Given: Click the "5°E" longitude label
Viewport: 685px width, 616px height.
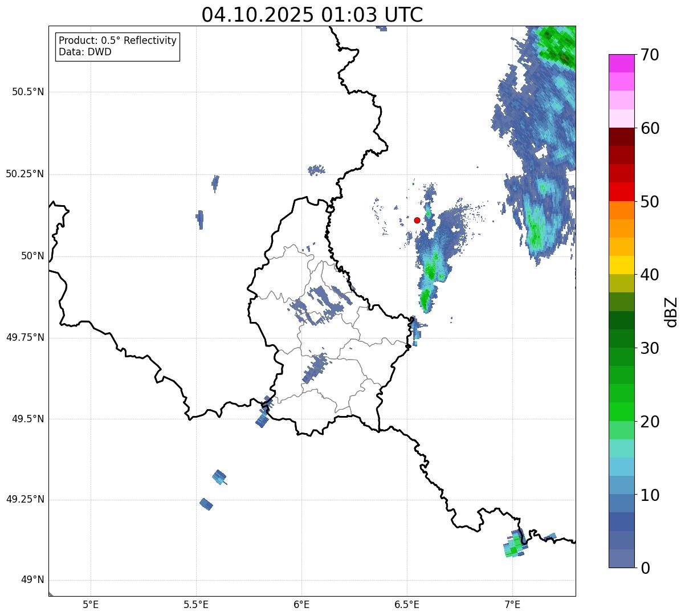Looking at the screenshot, I should (x=91, y=604).
